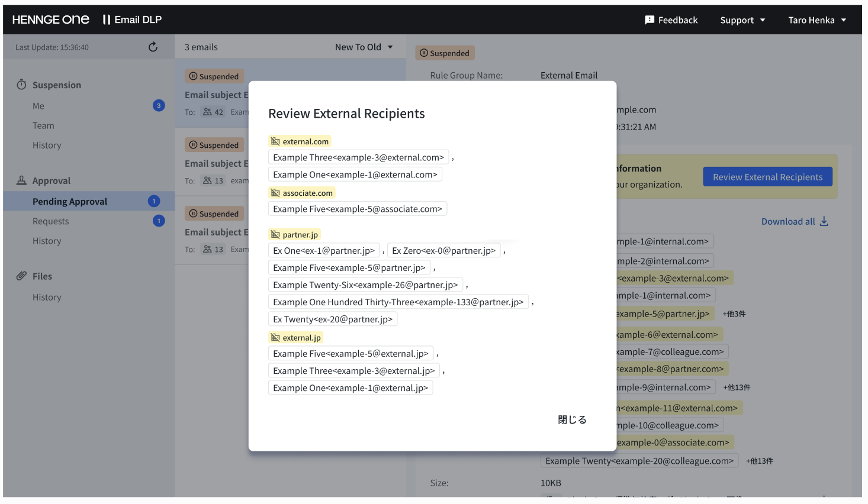Click the Suspension stopwatch icon
Viewport: 868px width, 504px height.
[x=21, y=85]
